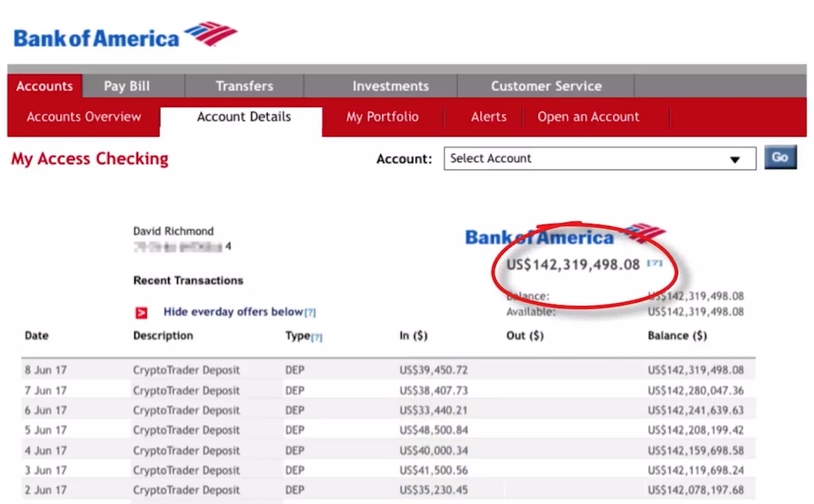
Task: Click the balance US$142,208,199.42
Action: click(x=695, y=430)
